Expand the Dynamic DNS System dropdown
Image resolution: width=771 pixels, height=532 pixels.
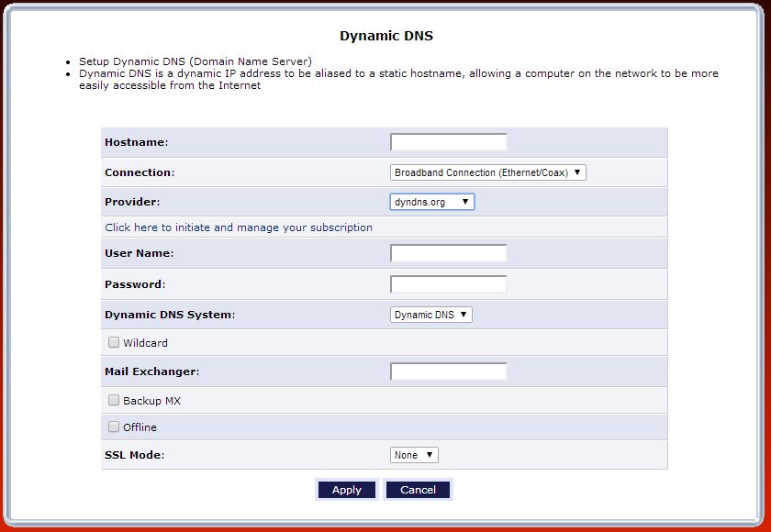(x=430, y=315)
